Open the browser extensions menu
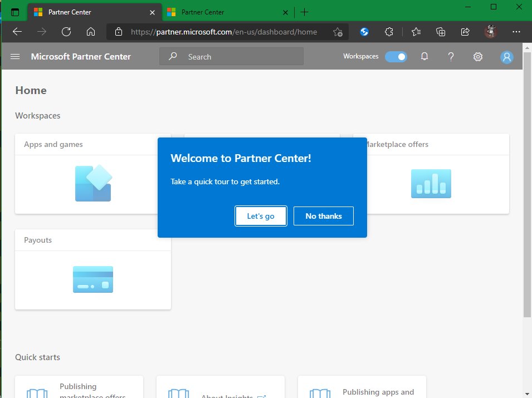This screenshot has height=398, width=532. [x=389, y=32]
